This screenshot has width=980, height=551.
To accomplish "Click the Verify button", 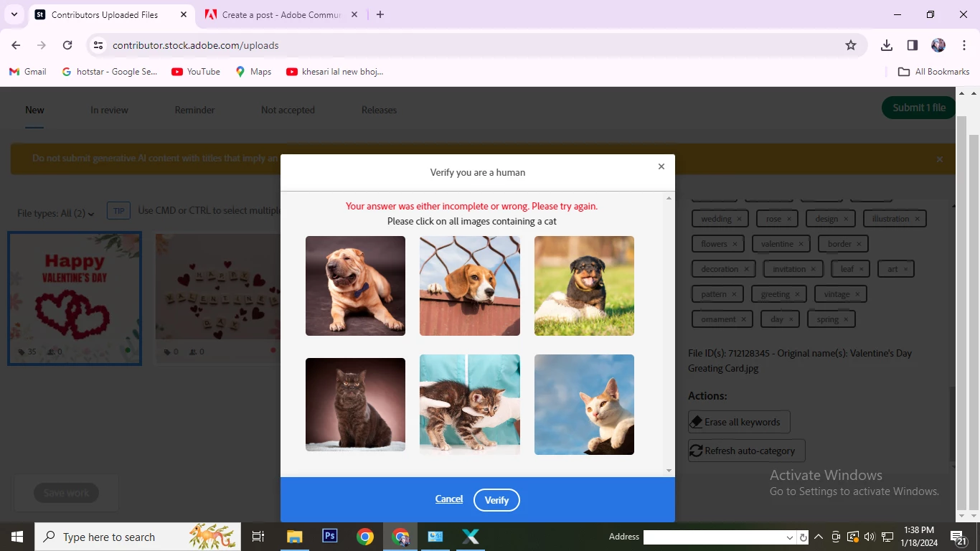I will click(496, 500).
